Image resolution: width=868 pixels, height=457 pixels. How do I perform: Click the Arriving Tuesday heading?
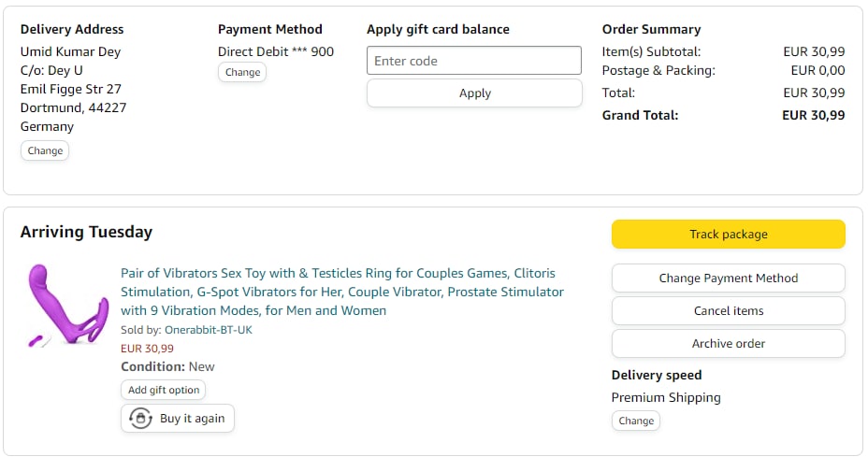pyautogui.click(x=86, y=233)
